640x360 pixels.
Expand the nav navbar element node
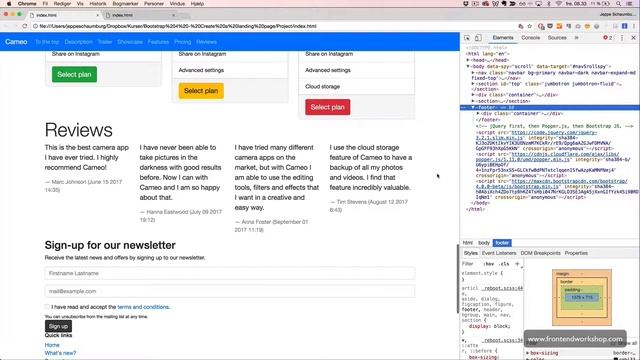click(x=473, y=73)
